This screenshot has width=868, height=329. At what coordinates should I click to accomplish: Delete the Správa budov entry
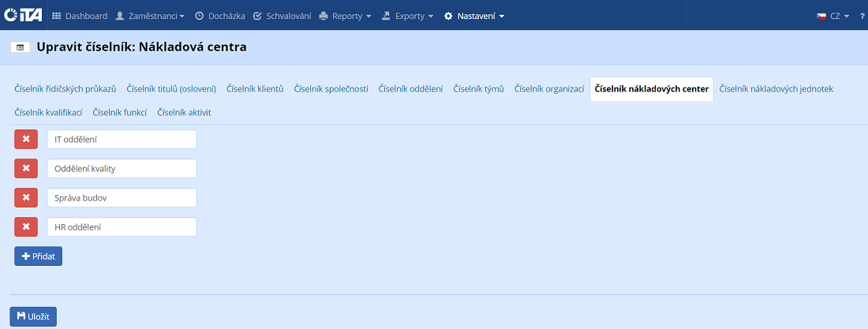[x=26, y=198]
